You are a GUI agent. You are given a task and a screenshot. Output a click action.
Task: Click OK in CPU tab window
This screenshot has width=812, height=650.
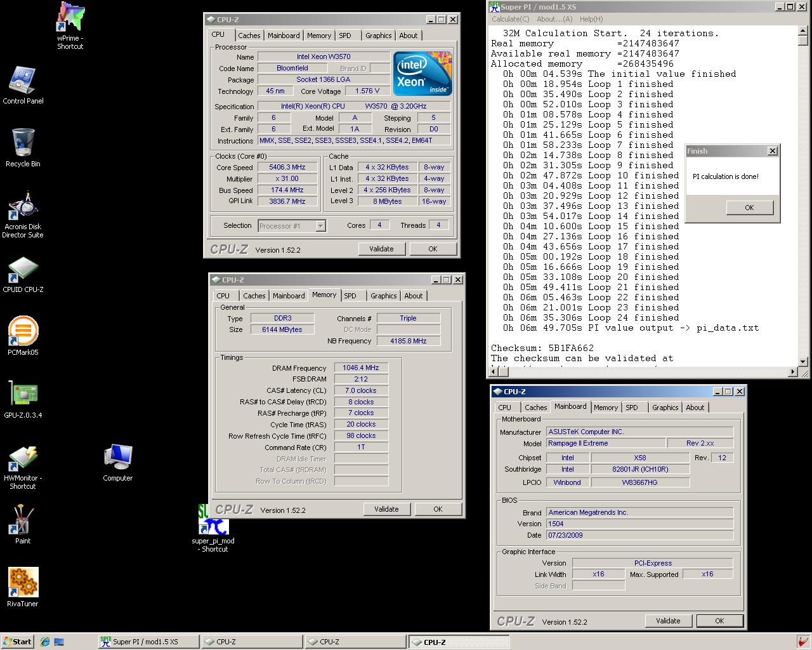coord(433,249)
